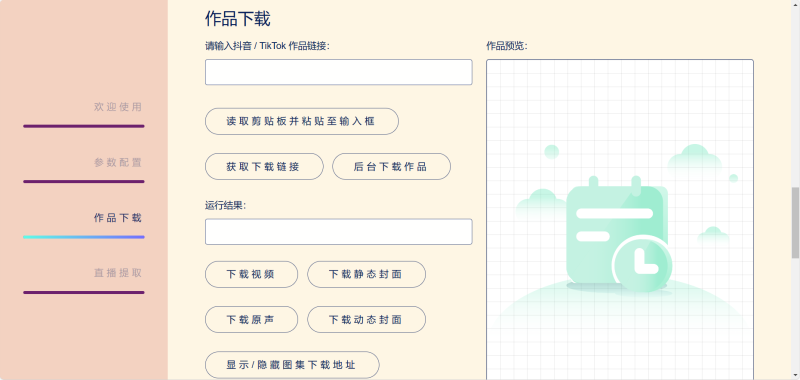Click the page vertical scrollbar thumb
Screen dimensions: 800x380
[x=795, y=223]
